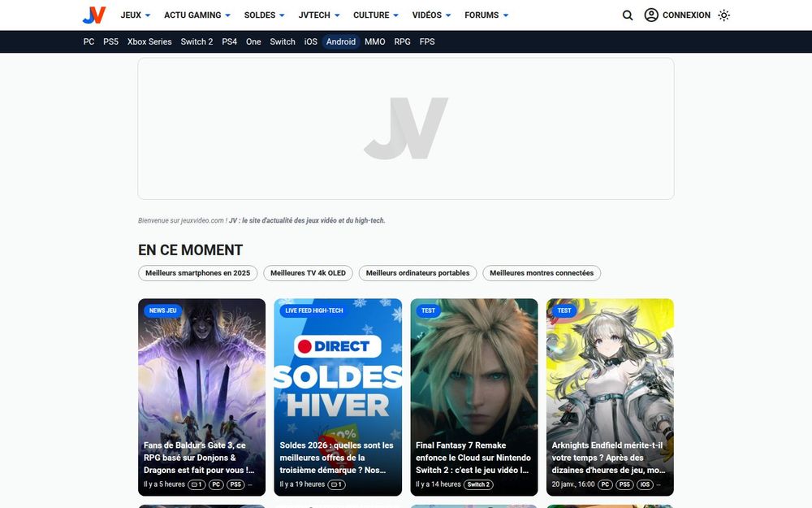Open the search magnifier icon
The height and width of the screenshot is (508, 812).
627,15
